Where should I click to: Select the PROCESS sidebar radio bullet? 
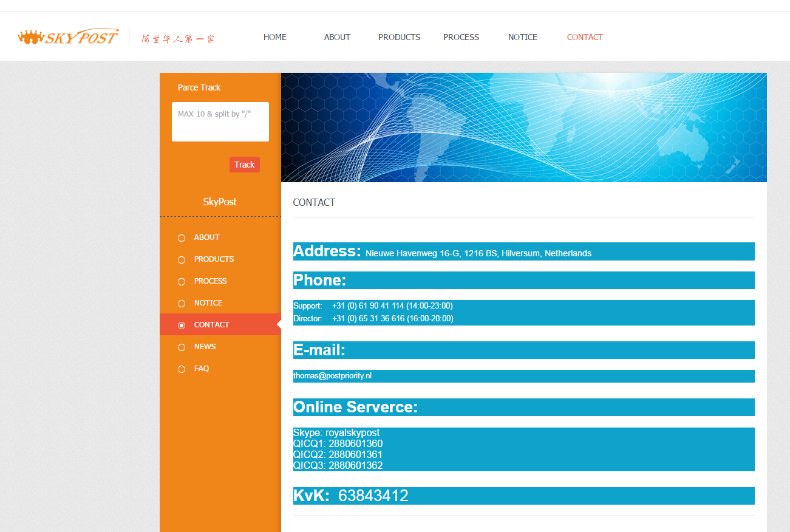pyautogui.click(x=182, y=282)
